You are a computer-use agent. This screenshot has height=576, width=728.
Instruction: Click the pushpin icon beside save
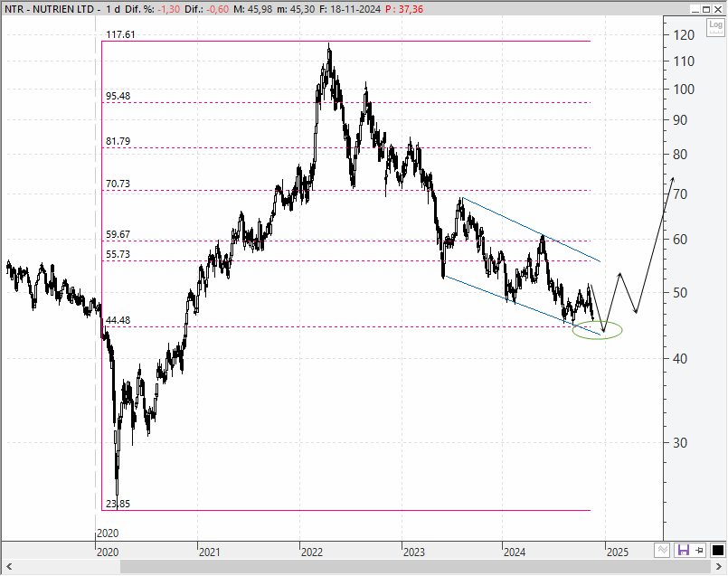(x=700, y=551)
